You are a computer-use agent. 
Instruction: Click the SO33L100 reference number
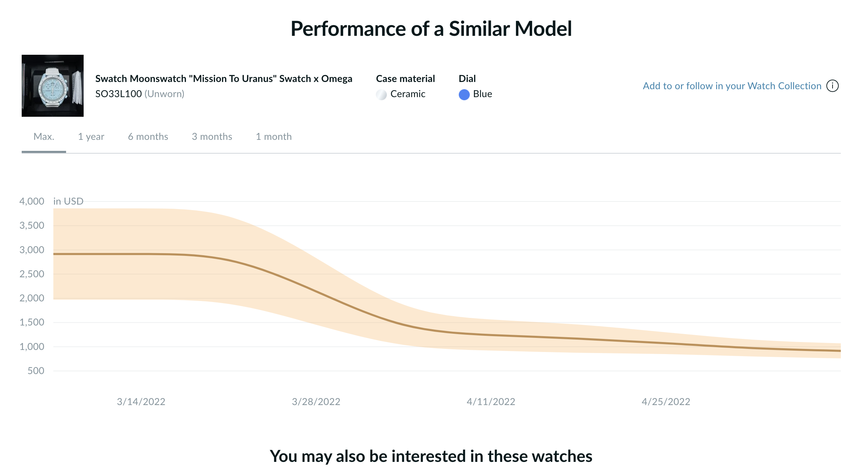point(118,94)
